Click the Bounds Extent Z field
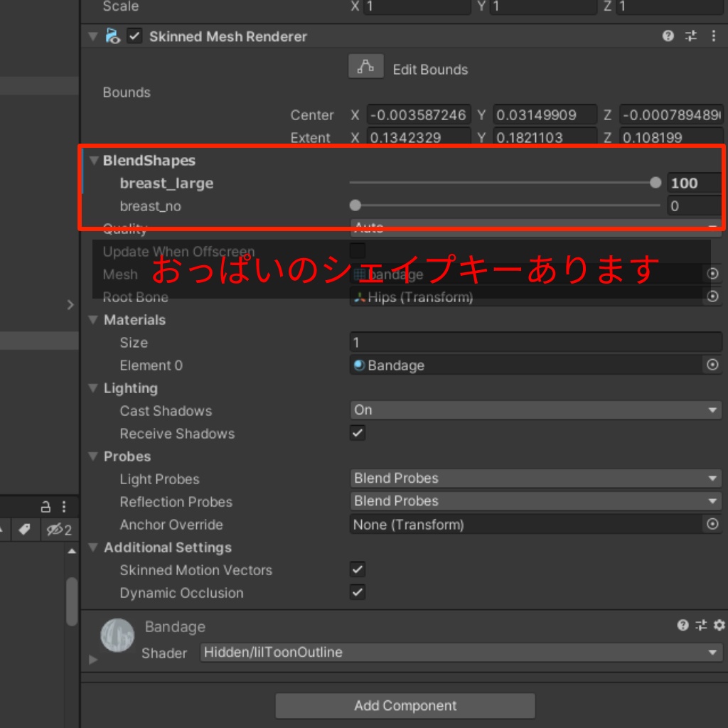 pyautogui.click(x=671, y=136)
